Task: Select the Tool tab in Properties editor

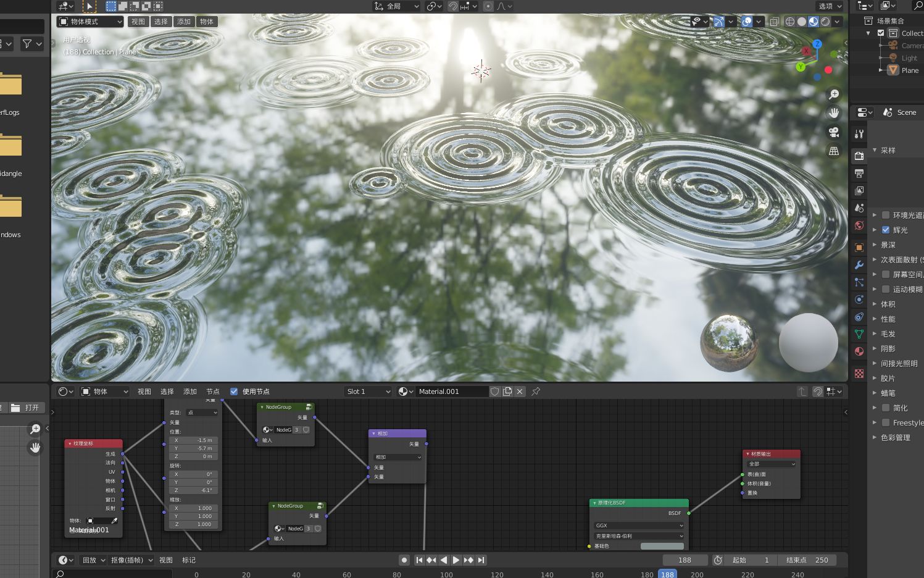Action: coord(859,133)
